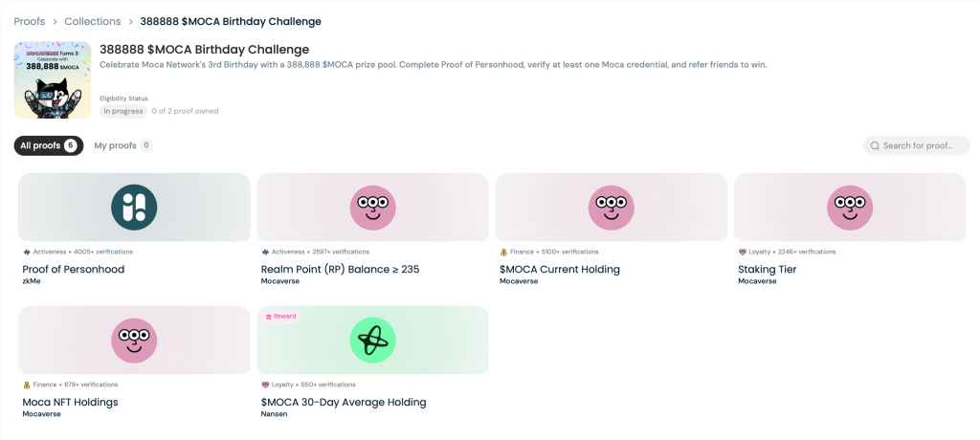The width and height of the screenshot is (980, 440).
Task: Go to Proofs in the breadcrumb
Action: tap(30, 21)
